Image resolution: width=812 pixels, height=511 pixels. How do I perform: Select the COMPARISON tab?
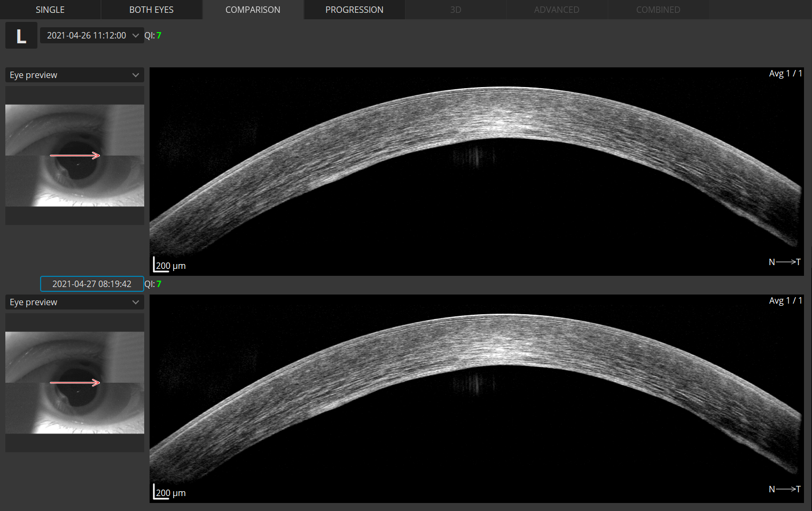tap(252, 9)
